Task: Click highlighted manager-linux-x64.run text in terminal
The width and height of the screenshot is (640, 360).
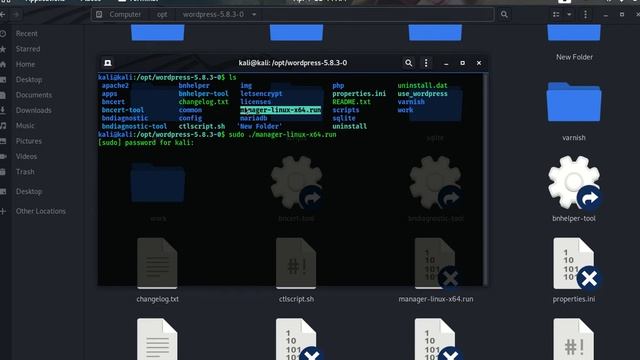Action: tap(280, 110)
